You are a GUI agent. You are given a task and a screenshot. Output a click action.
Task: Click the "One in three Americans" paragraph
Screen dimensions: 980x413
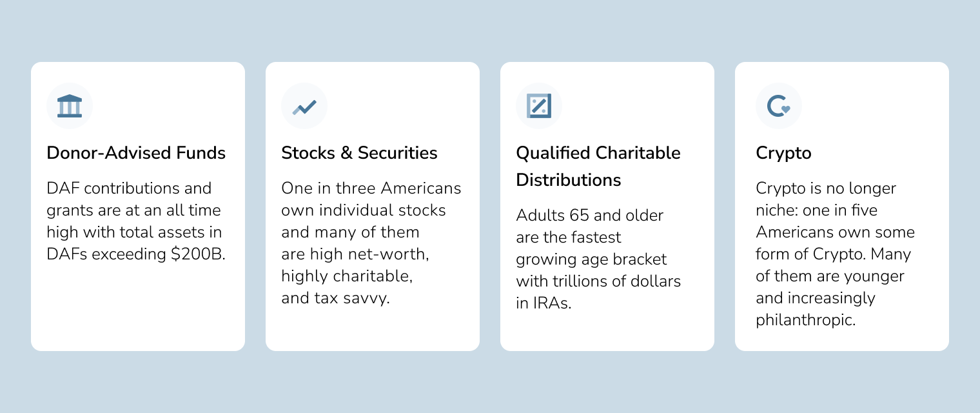(371, 243)
